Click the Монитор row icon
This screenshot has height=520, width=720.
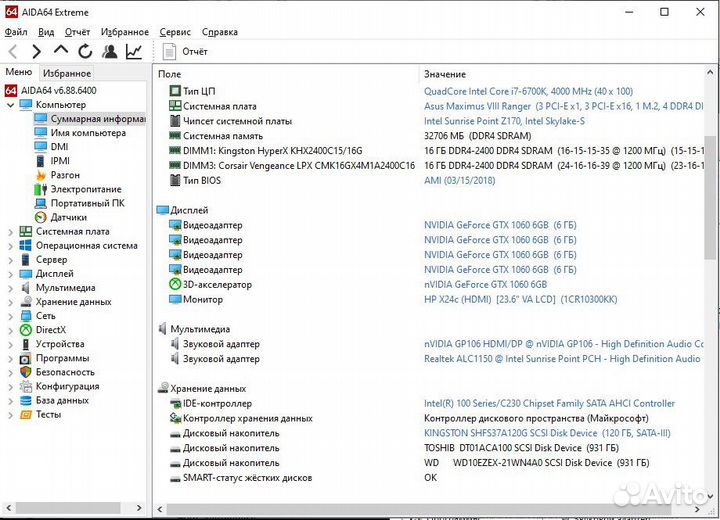[175, 300]
